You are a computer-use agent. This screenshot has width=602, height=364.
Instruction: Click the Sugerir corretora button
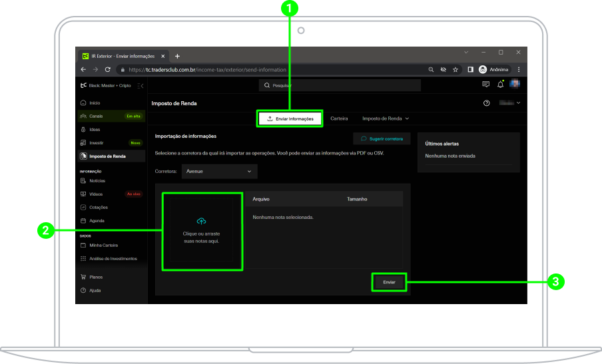coord(382,138)
